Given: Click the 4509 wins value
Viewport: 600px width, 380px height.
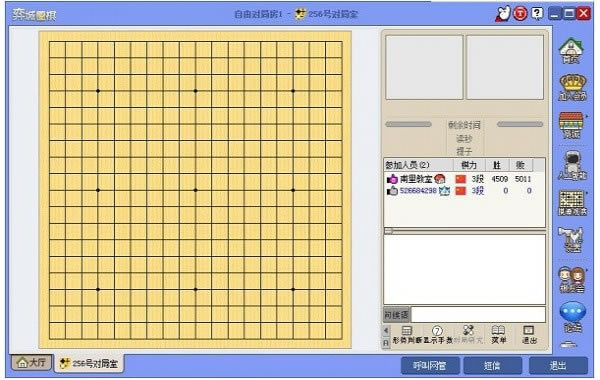Looking at the screenshot, I should point(499,179).
